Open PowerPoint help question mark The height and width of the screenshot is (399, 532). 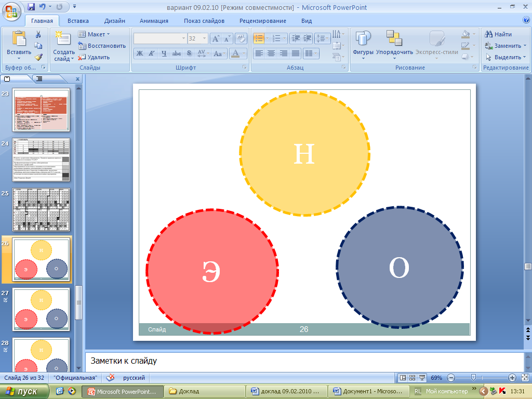pyautogui.click(x=527, y=20)
